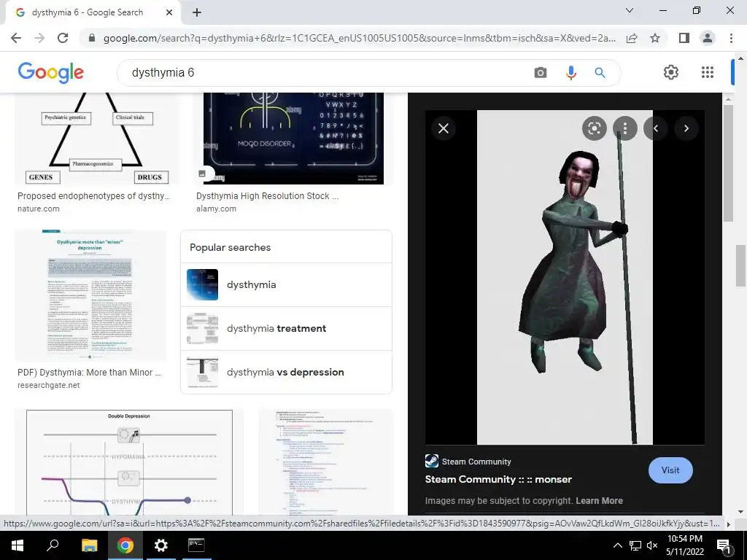Open the Google apps grid
Viewport: 747px width, 560px height.
708,72
